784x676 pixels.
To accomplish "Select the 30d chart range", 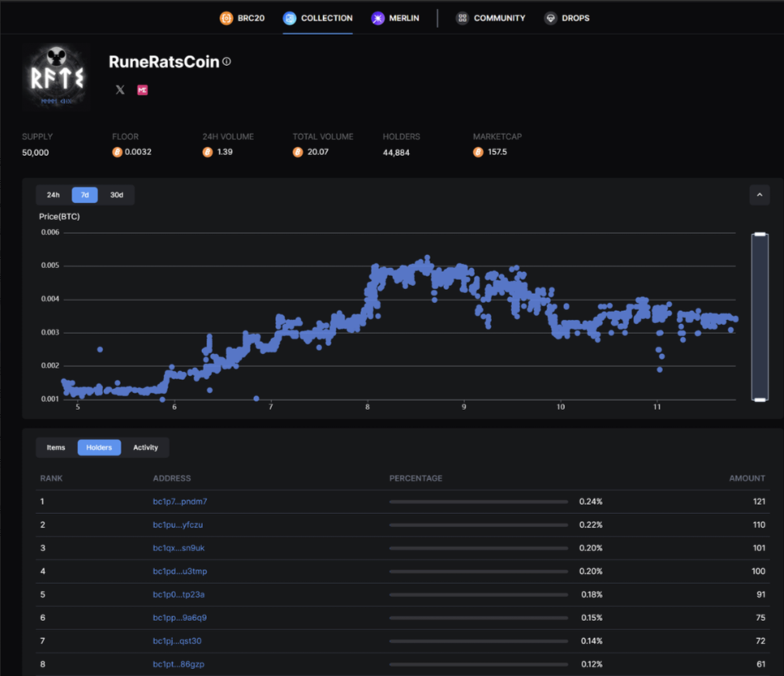I will (116, 195).
